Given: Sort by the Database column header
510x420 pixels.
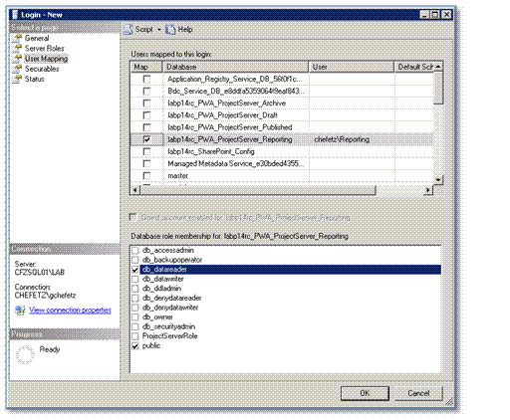Looking at the screenshot, I should click(235, 67).
